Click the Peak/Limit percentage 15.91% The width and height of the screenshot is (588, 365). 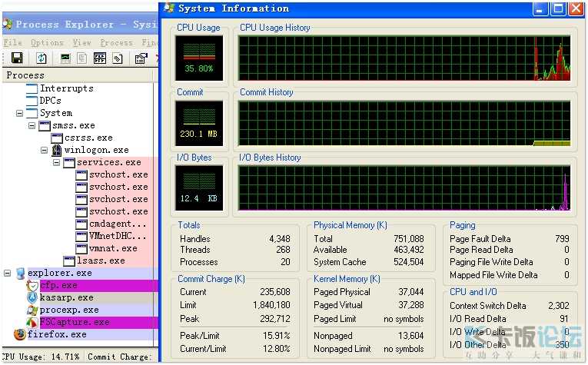277,336
